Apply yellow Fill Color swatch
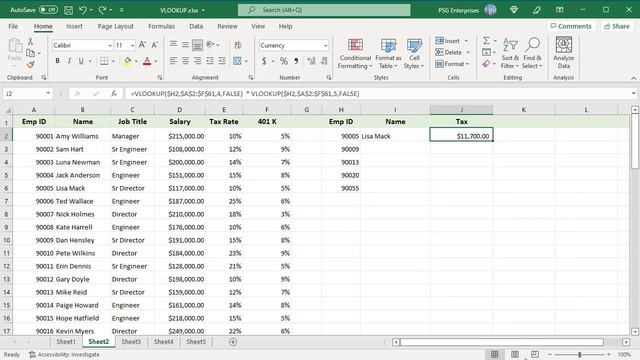640x360 pixels. point(128,61)
